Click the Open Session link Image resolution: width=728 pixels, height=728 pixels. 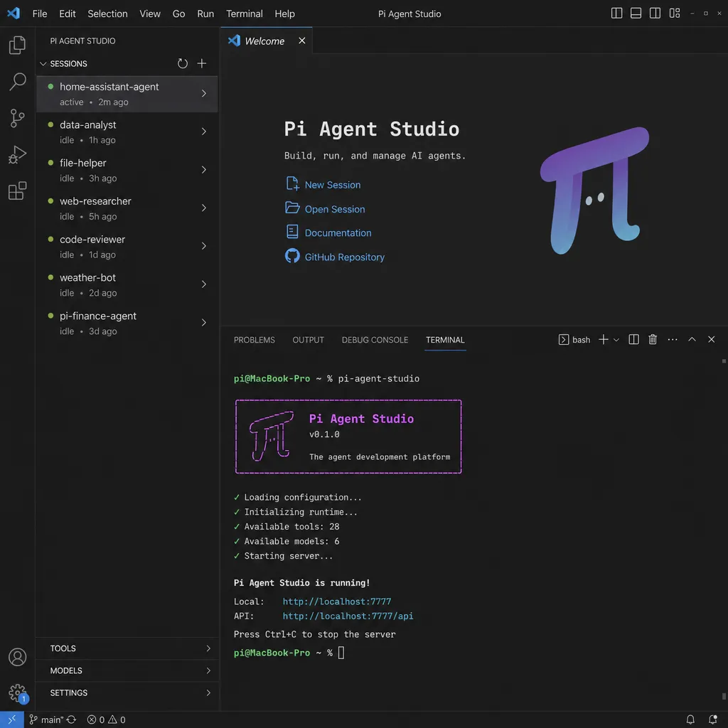tap(335, 210)
